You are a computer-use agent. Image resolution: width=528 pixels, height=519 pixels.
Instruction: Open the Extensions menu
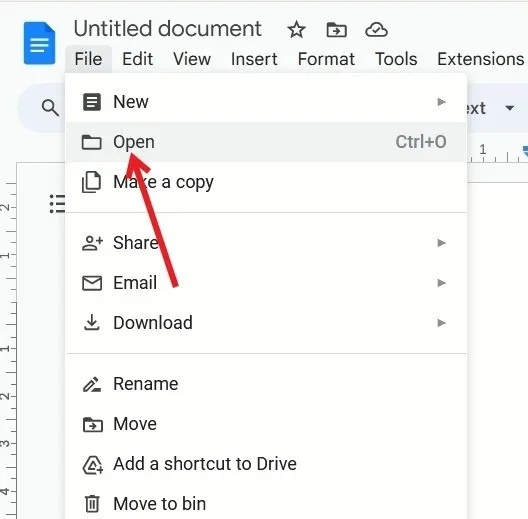[481, 59]
